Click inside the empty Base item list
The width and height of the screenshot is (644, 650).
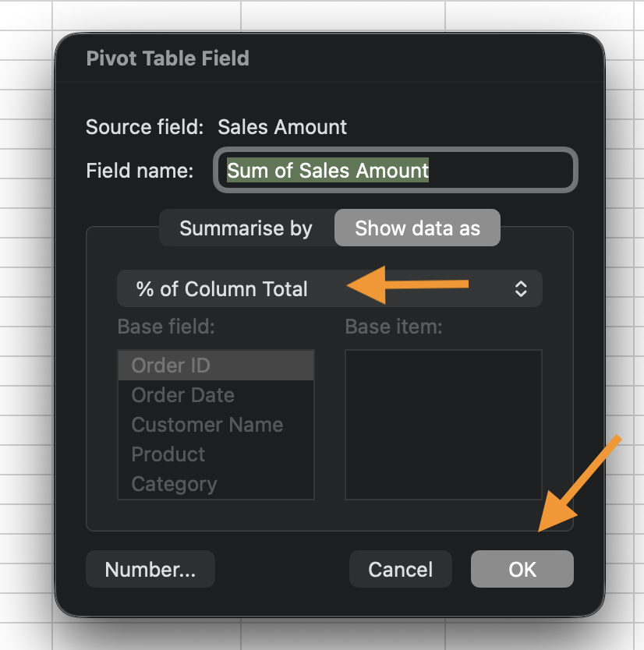click(x=443, y=424)
